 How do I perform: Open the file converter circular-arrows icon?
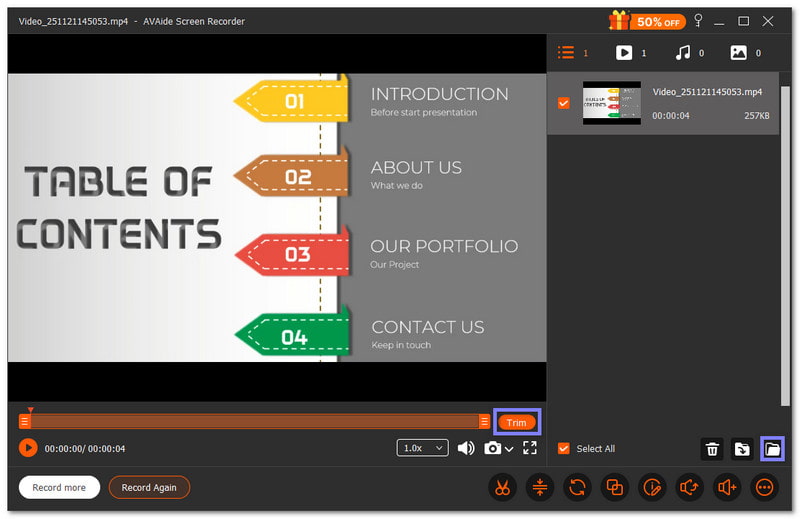(576, 488)
